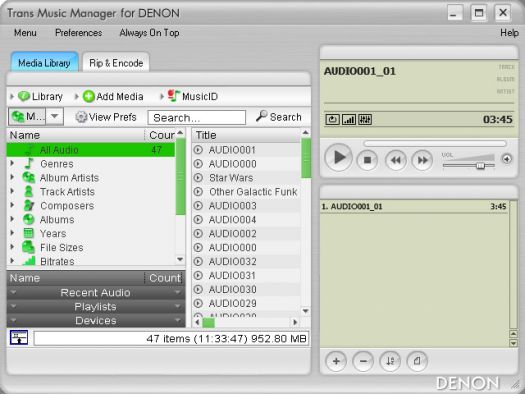This screenshot has height=394, width=525.
Task: Click play icon beside AUDIO001 track
Action: (x=198, y=150)
